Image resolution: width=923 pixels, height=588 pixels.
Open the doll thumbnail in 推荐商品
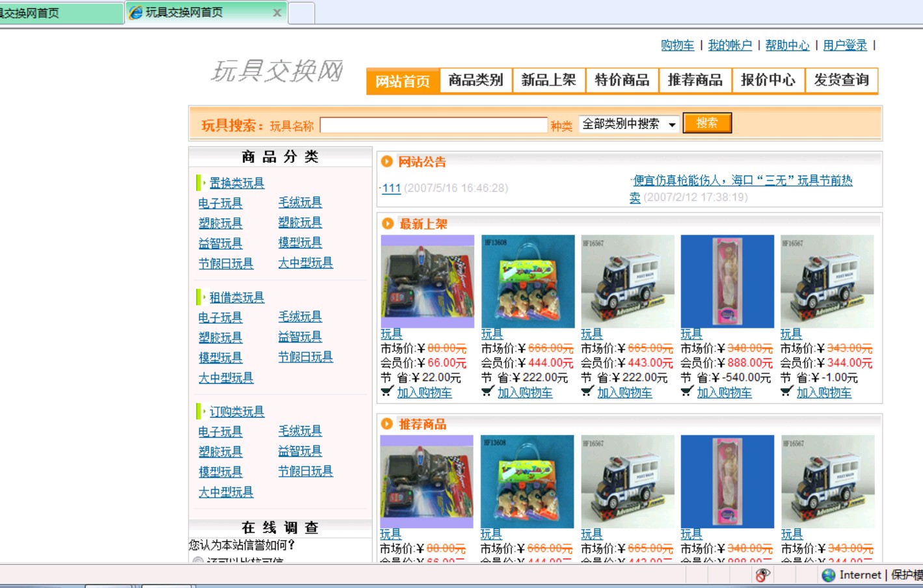tap(727, 481)
